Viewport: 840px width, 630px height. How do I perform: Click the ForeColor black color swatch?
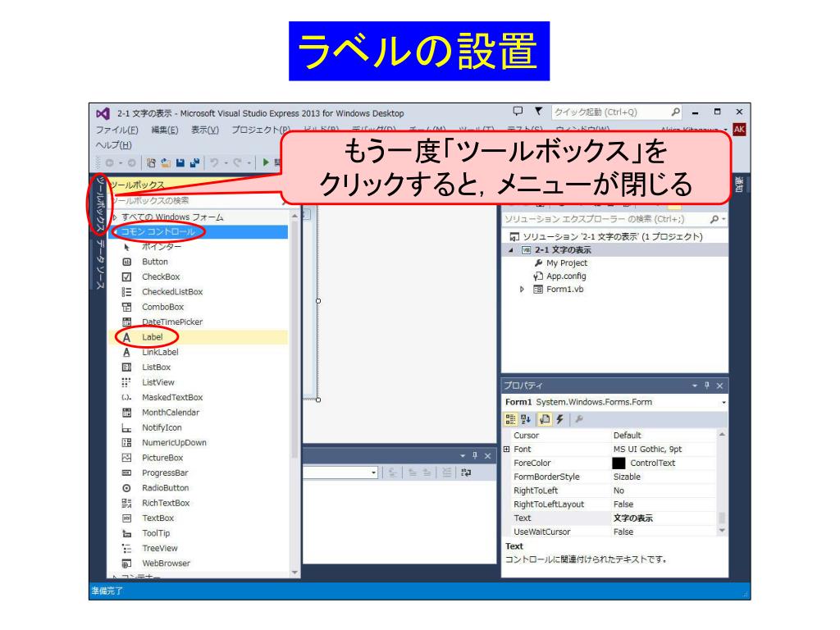[x=619, y=463]
